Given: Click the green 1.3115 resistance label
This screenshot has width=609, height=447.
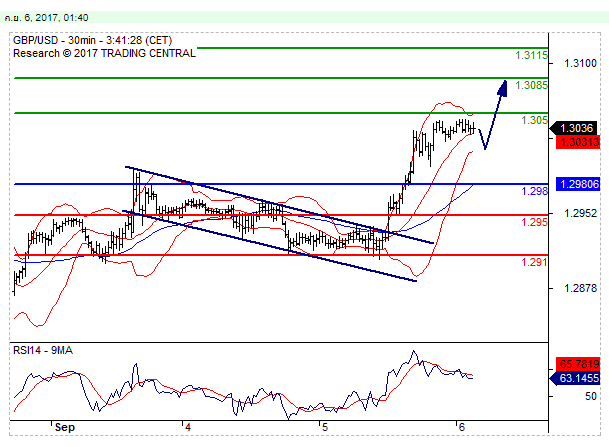Looking at the screenshot, I should tap(531, 55).
